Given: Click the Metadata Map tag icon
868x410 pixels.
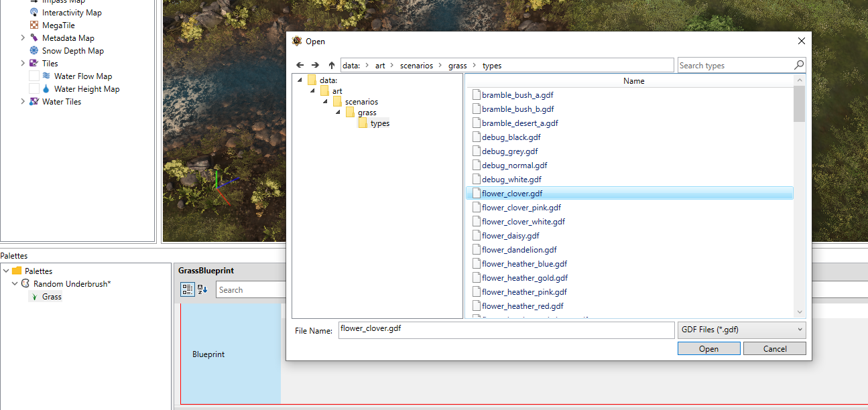Looking at the screenshot, I should tap(34, 38).
